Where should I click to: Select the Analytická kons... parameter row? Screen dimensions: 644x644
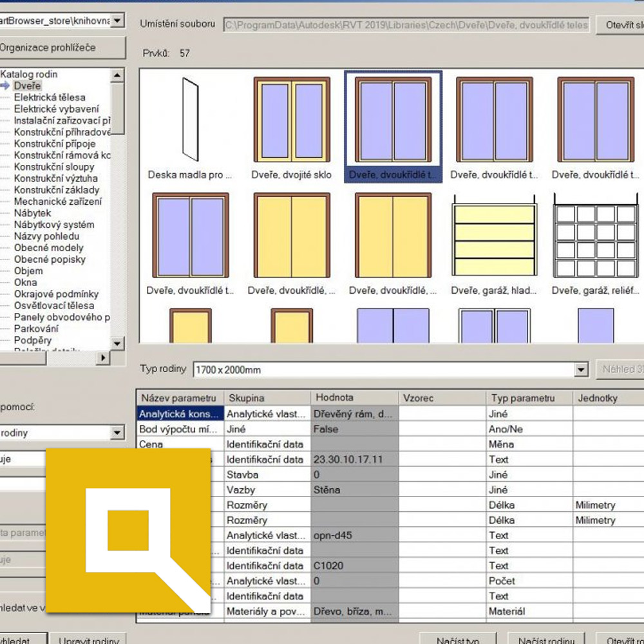click(180, 413)
